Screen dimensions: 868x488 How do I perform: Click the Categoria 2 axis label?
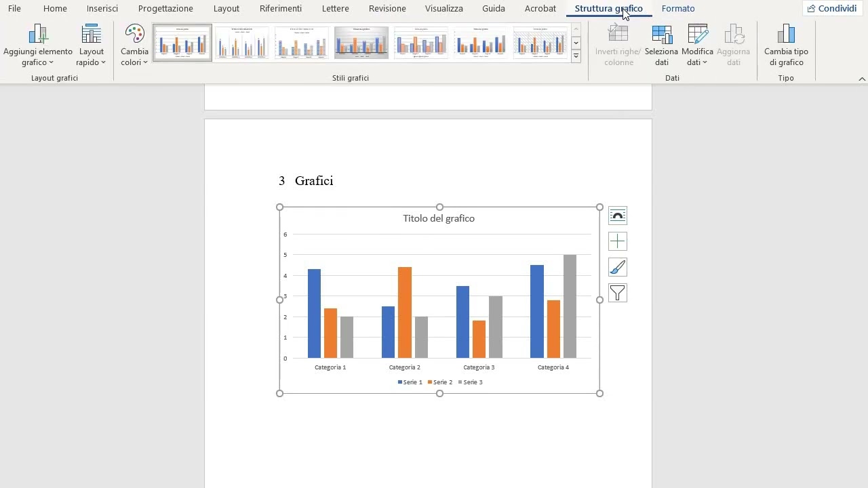click(x=405, y=367)
